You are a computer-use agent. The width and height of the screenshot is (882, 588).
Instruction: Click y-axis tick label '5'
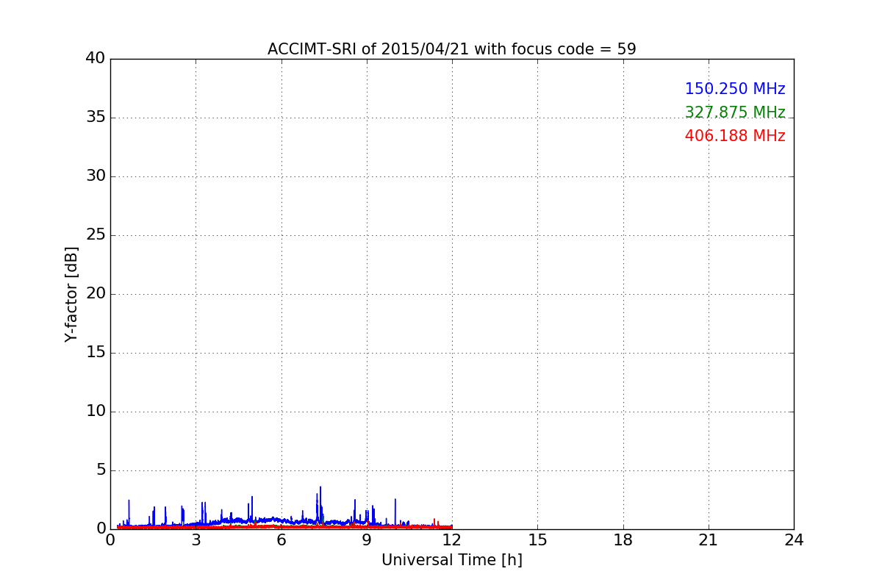101,470
